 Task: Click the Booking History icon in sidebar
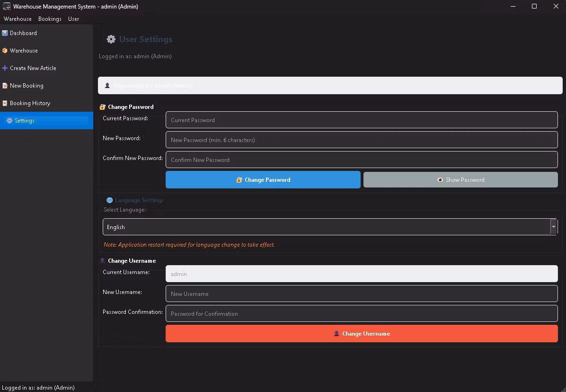coord(5,103)
